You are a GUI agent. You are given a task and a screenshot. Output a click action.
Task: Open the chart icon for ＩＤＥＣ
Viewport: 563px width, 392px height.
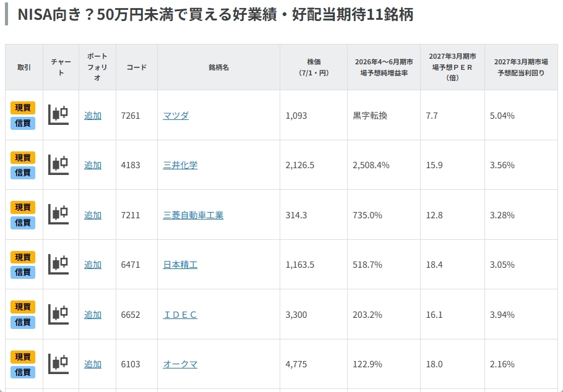pos(59,315)
